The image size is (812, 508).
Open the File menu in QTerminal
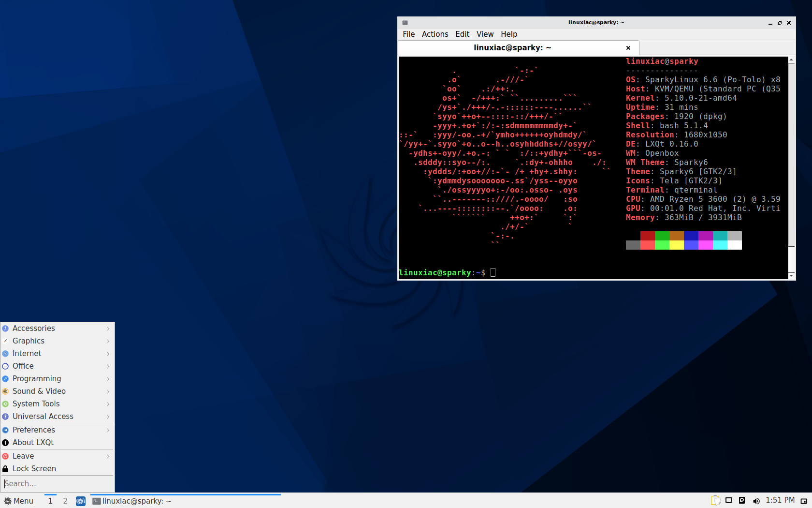[x=409, y=34]
